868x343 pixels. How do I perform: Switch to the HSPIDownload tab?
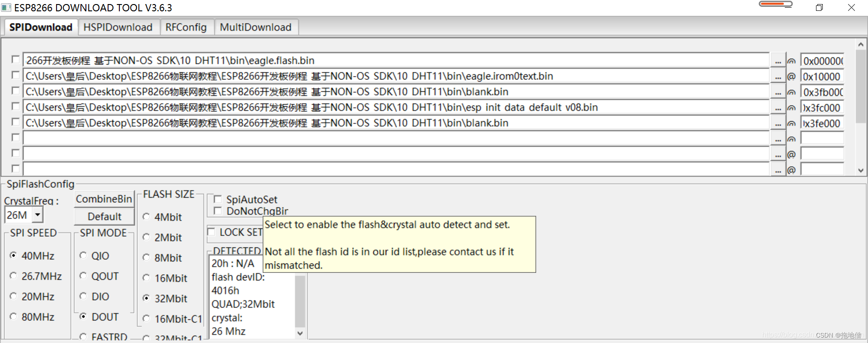pos(118,27)
